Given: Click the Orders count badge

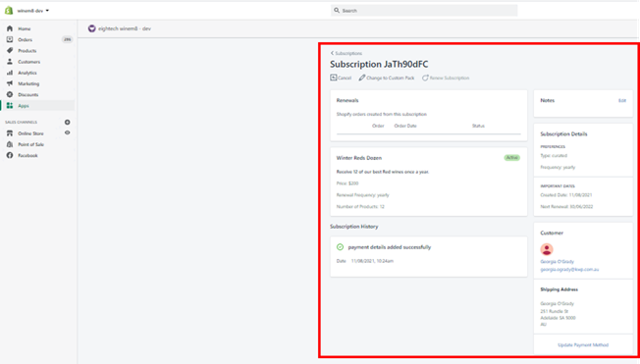Looking at the screenshot, I should point(68,39).
